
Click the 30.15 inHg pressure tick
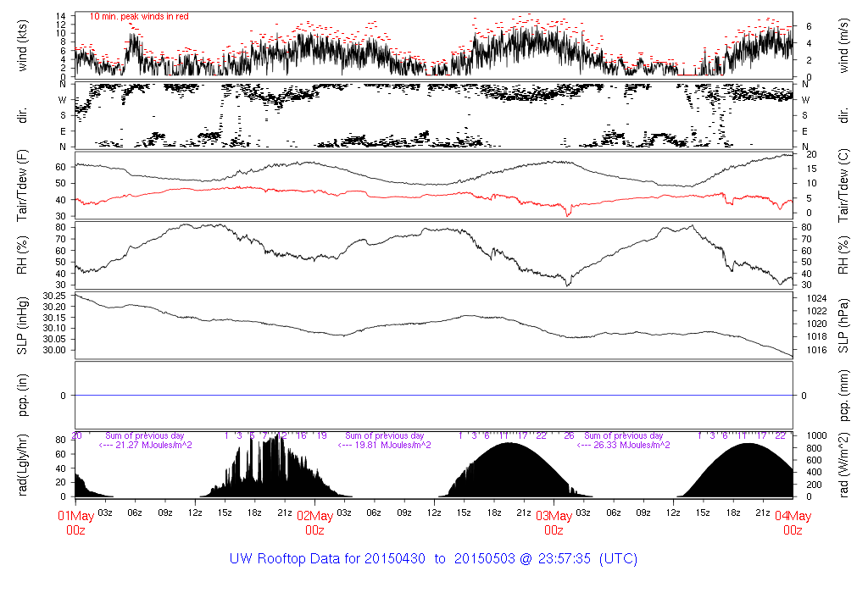coord(54,318)
